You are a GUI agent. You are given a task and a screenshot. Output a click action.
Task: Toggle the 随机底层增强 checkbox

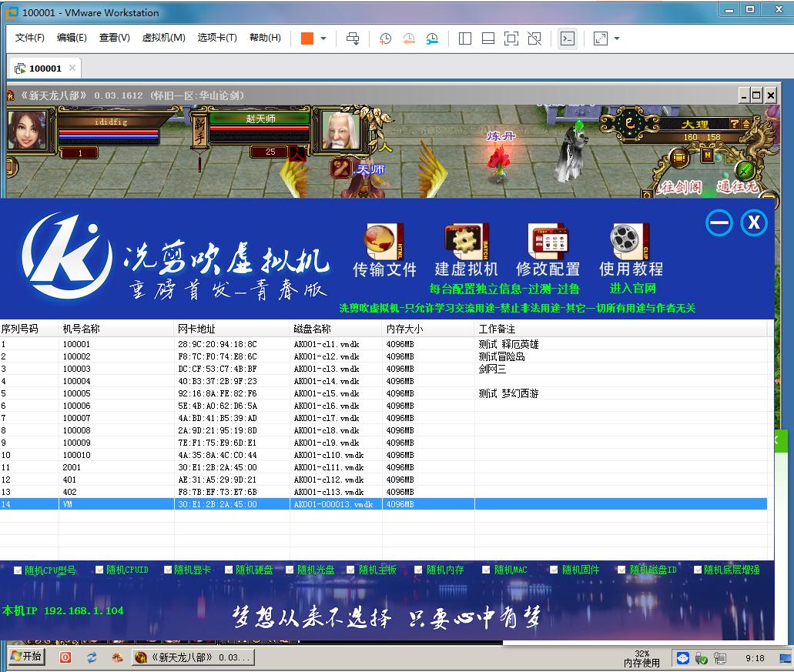click(x=698, y=570)
